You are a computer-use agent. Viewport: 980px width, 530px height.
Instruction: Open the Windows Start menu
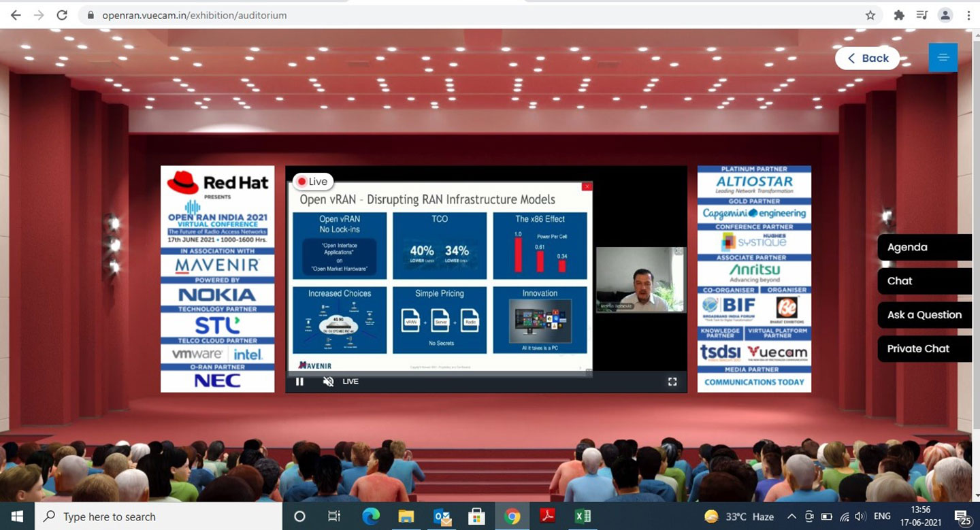coord(16,516)
